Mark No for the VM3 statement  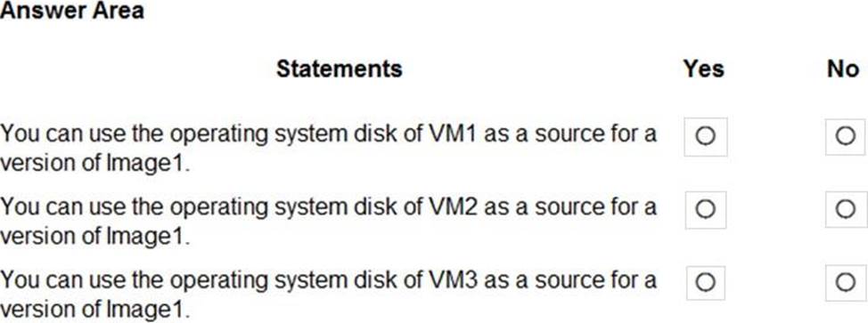[x=846, y=282]
